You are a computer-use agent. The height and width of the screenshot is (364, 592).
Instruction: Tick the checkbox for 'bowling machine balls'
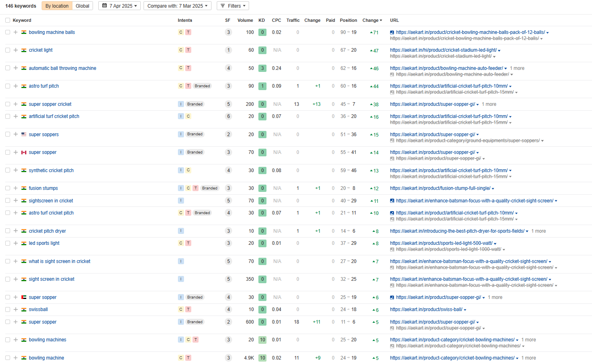[8, 32]
